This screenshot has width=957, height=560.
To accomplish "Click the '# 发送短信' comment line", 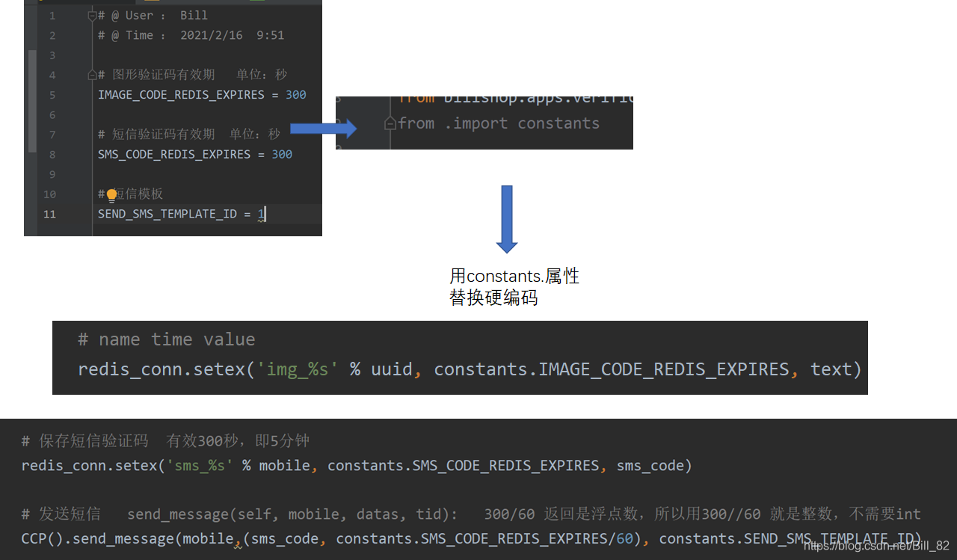I will (x=471, y=514).
